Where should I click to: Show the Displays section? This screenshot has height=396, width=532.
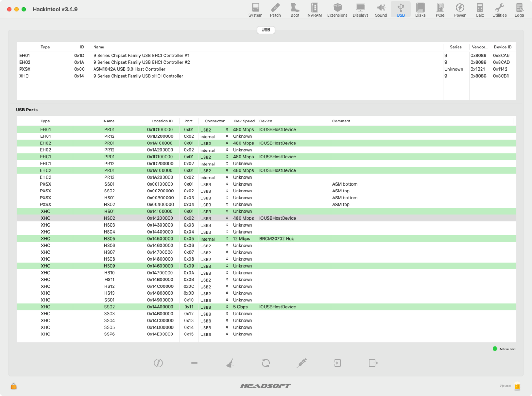360,10
